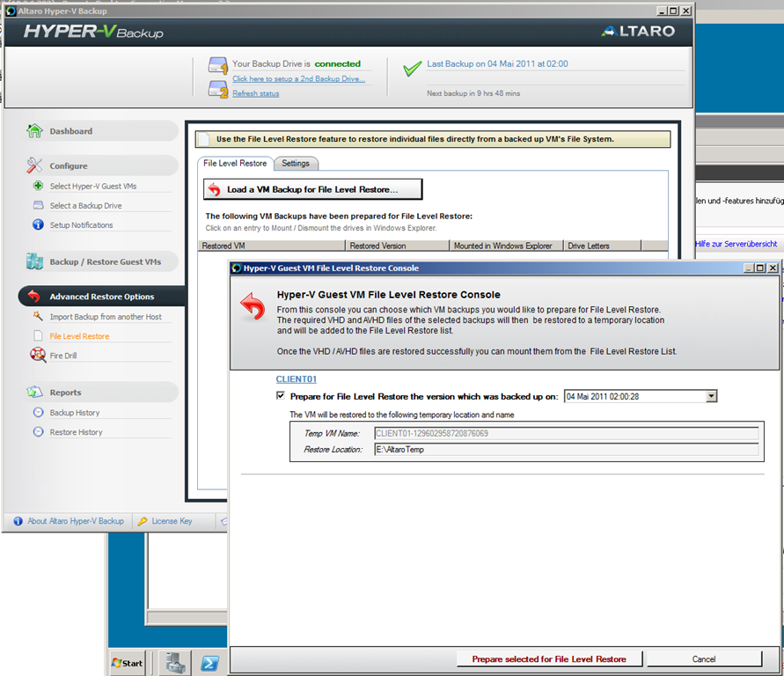
Task: Open Backup History report
Action: (75, 413)
